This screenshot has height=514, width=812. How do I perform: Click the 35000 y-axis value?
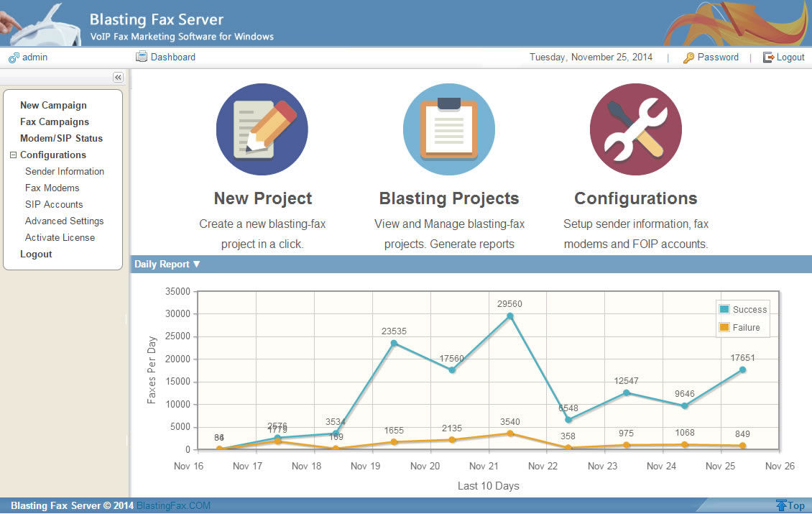tap(177, 292)
